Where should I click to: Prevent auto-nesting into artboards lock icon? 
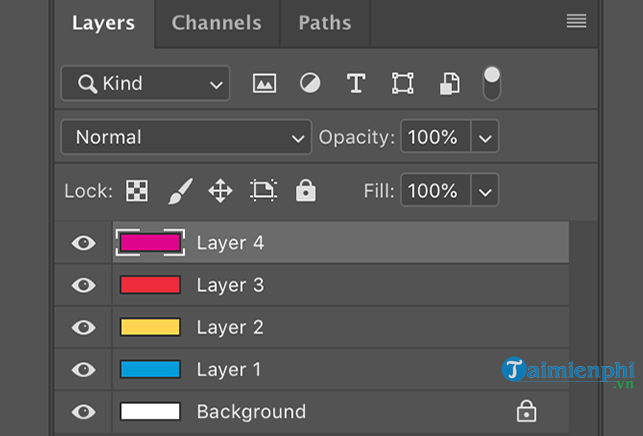(x=263, y=190)
